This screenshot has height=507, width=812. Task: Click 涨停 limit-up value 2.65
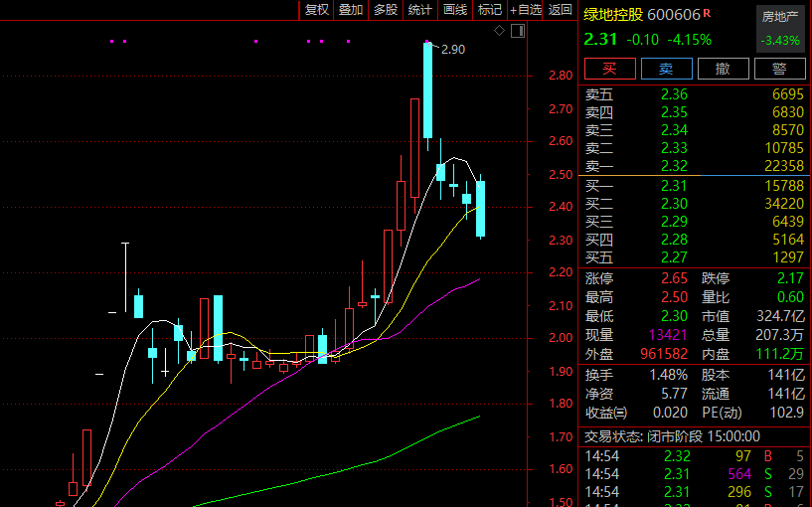(x=674, y=278)
